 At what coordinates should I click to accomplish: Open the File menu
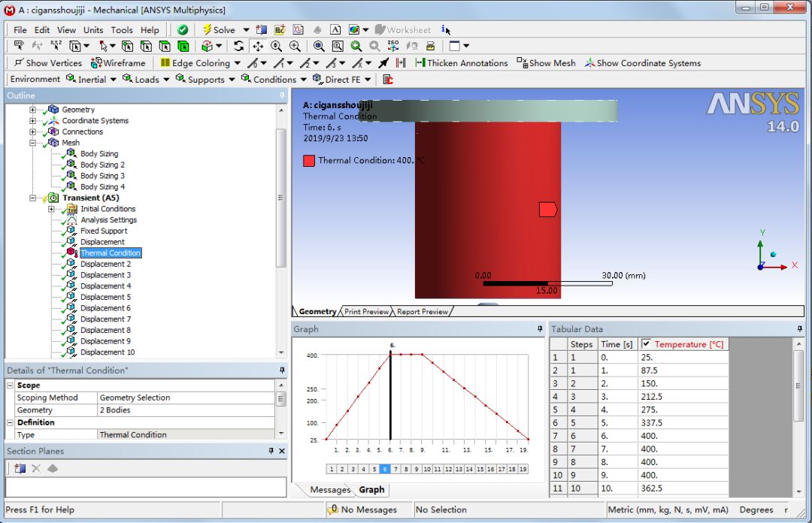pos(20,30)
